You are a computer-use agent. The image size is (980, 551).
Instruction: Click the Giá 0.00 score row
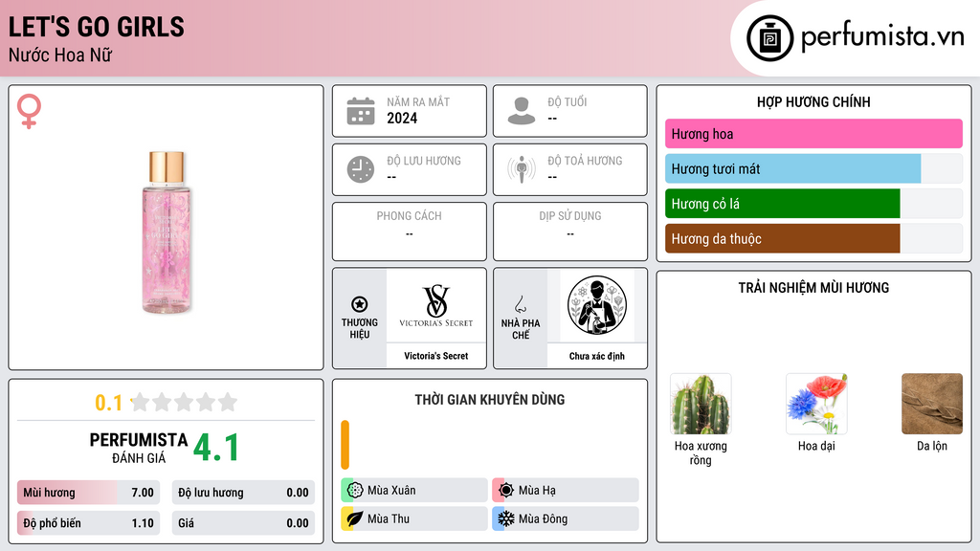[x=243, y=523]
